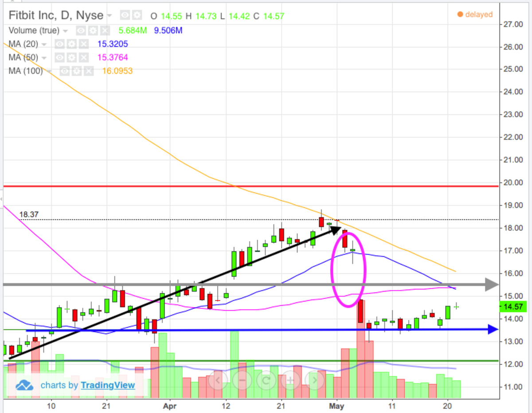The height and width of the screenshot is (413, 532).
Task: Click the TradingView logo icon
Action: point(24,385)
